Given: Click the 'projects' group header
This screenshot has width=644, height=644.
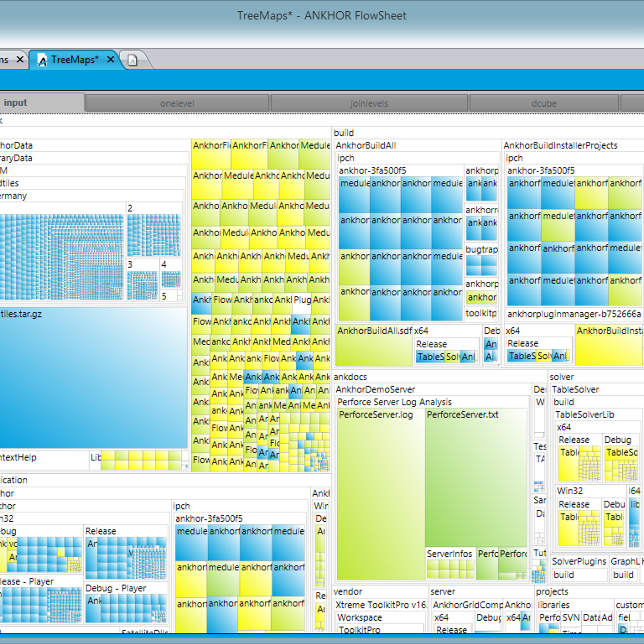Looking at the screenshot, I should [x=552, y=592].
